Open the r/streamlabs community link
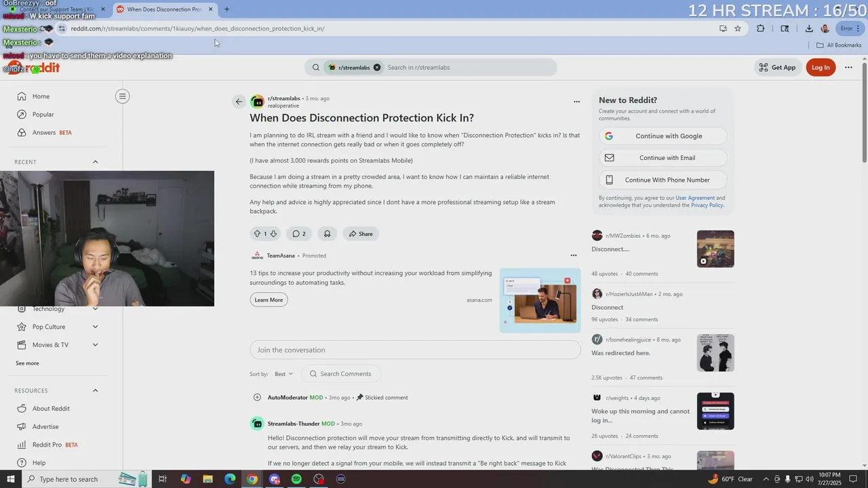The width and height of the screenshot is (868, 488). click(x=283, y=98)
